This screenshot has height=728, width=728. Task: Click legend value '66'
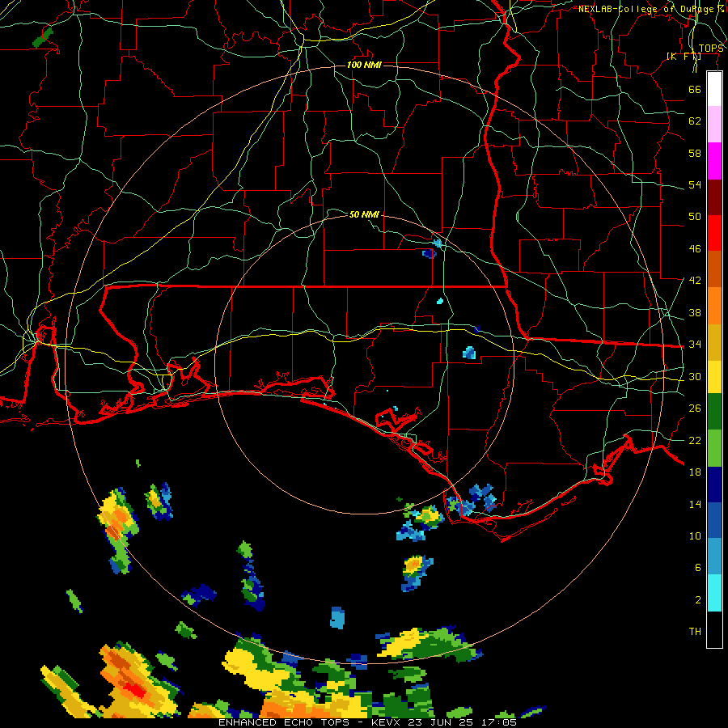695,89
